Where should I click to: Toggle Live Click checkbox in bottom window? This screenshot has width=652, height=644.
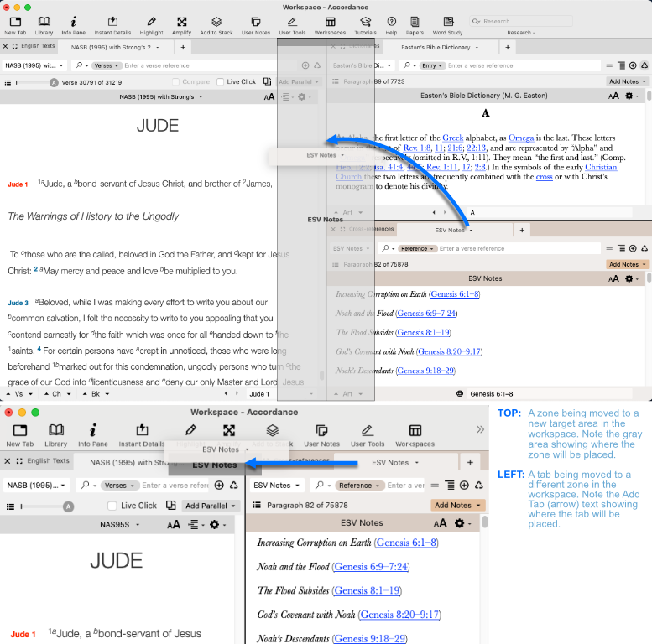pos(114,506)
